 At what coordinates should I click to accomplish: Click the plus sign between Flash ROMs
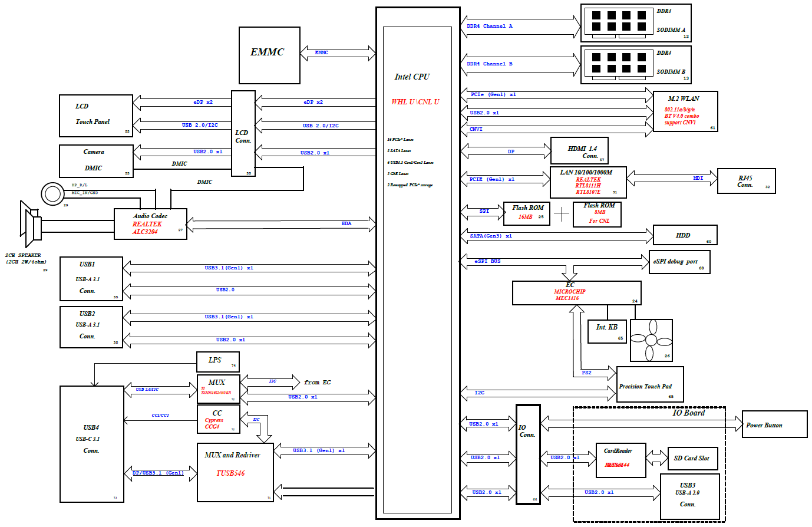click(x=562, y=213)
